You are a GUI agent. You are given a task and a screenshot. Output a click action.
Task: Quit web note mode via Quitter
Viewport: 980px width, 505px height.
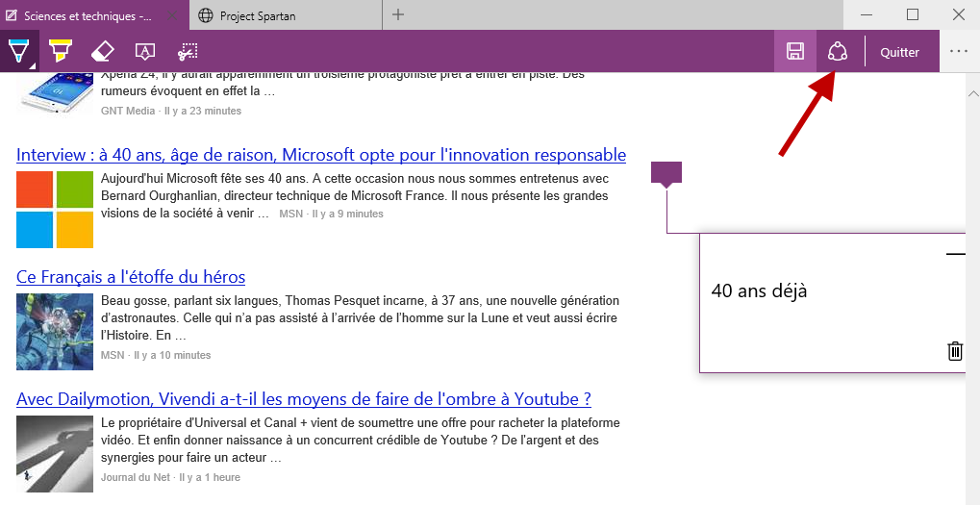click(x=899, y=53)
